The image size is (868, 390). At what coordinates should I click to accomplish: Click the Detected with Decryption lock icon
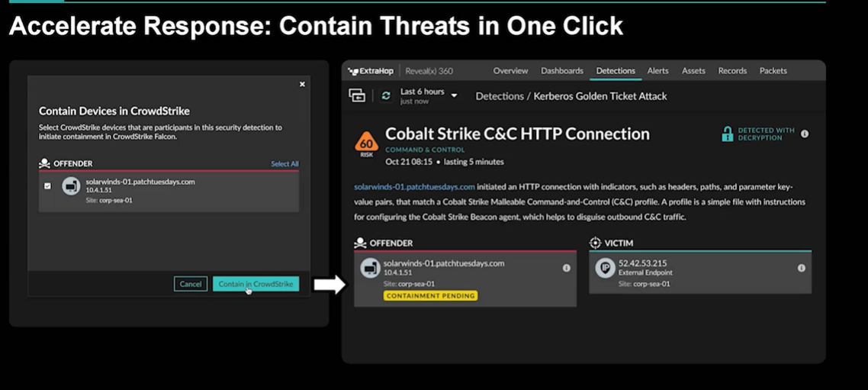tap(728, 134)
